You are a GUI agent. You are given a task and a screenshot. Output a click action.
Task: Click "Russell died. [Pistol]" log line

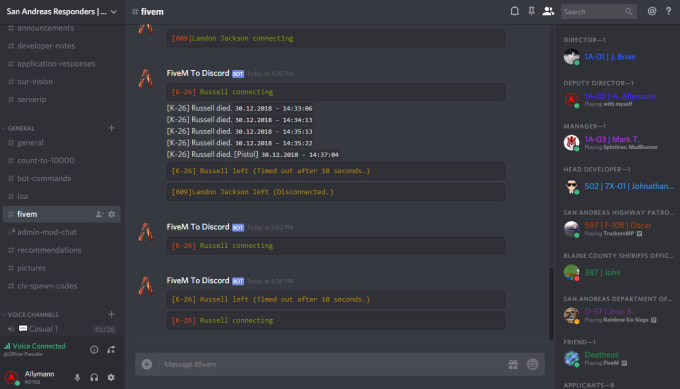(252, 154)
